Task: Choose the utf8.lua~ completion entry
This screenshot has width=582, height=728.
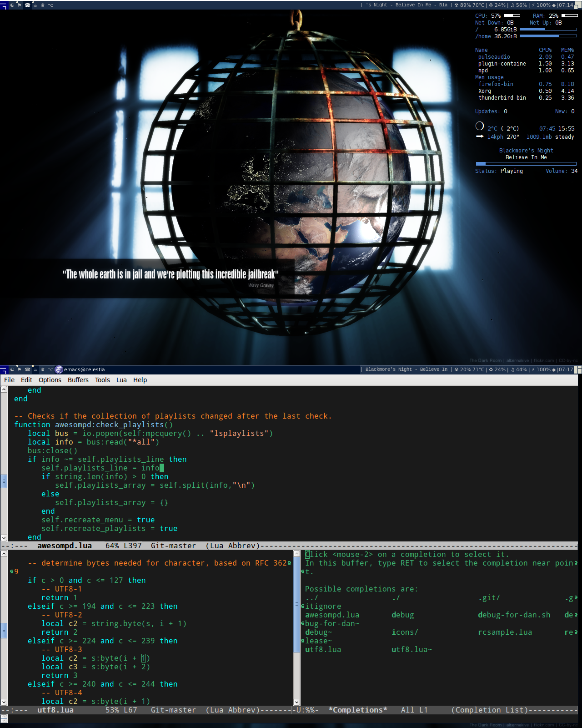Action: pyautogui.click(x=411, y=649)
